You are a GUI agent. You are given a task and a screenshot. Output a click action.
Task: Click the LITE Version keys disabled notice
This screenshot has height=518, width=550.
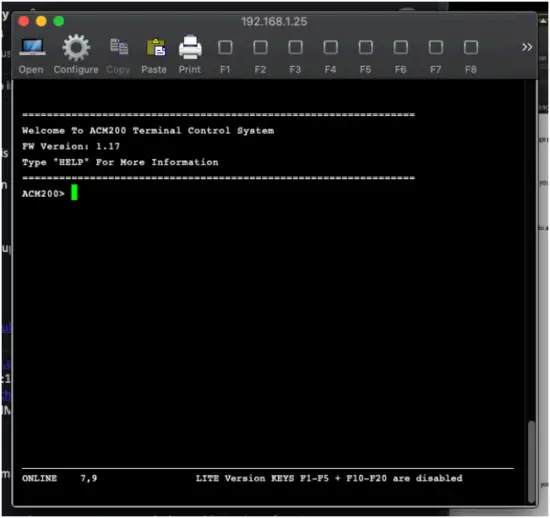click(x=329, y=478)
